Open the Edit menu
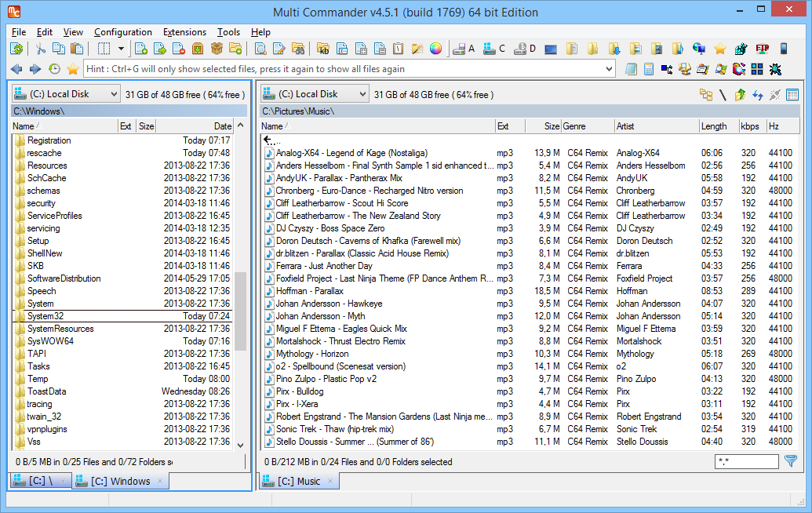Screen dimensions: 812x513 point(45,32)
